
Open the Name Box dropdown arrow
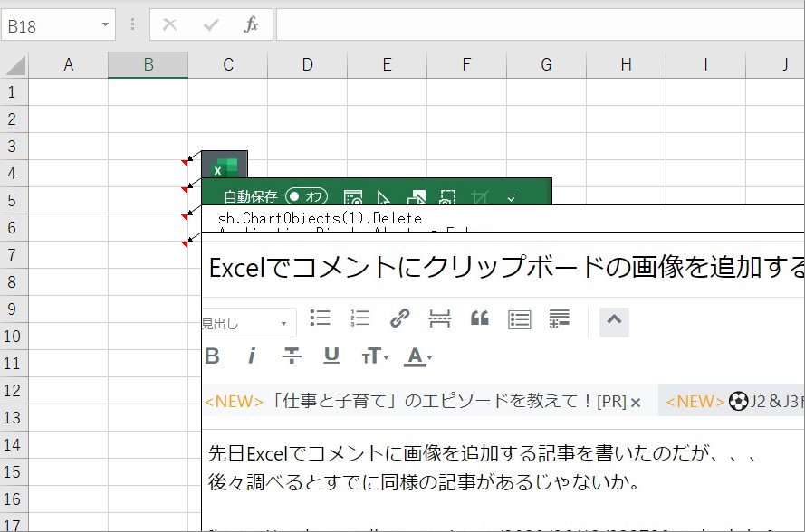105,24
